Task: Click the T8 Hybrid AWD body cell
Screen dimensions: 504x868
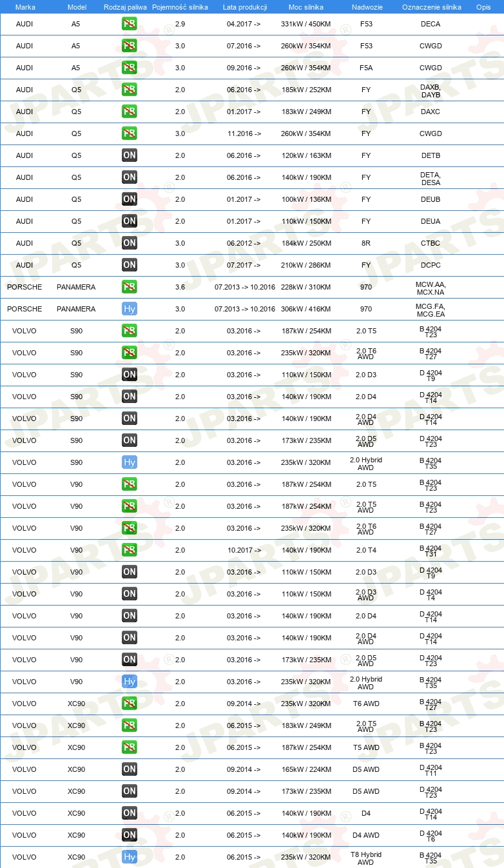Action: pos(366,858)
